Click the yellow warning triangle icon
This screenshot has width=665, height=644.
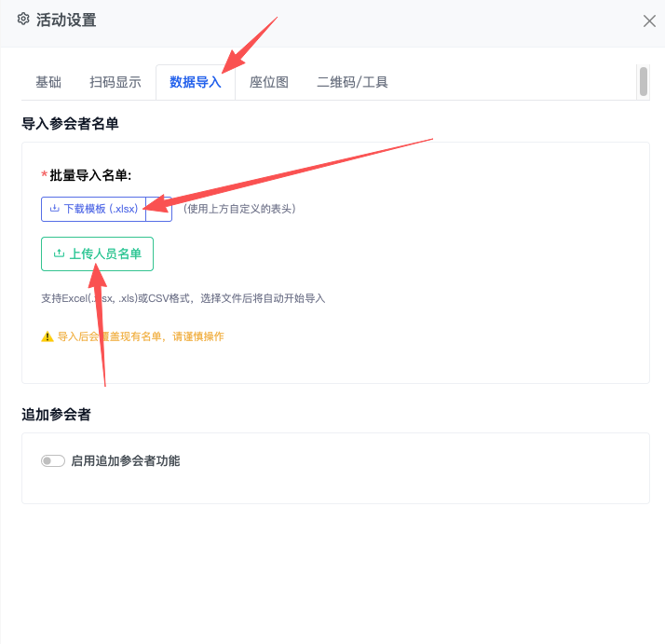[47, 336]
